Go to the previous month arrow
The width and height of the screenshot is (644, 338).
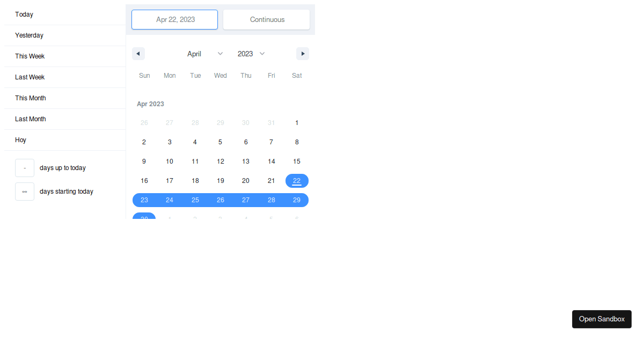[x=138, y=54]
